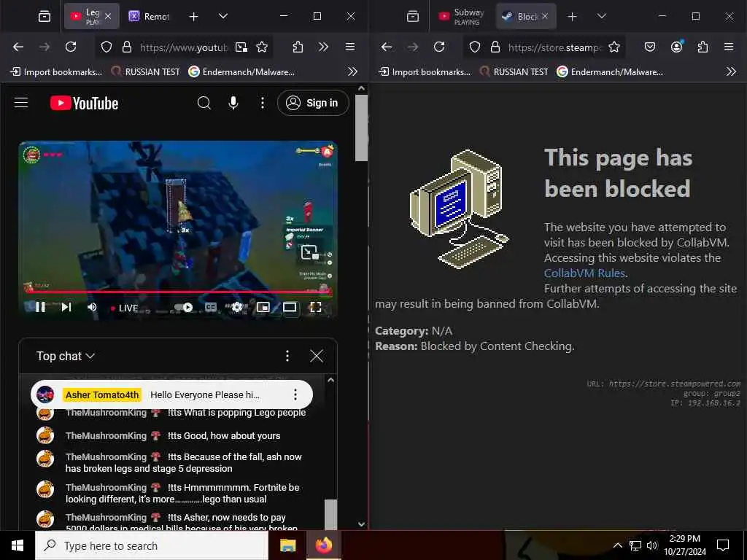This screenshot has height=560, width=747.
Task: Click the taskbar search box
Action: 152,545
